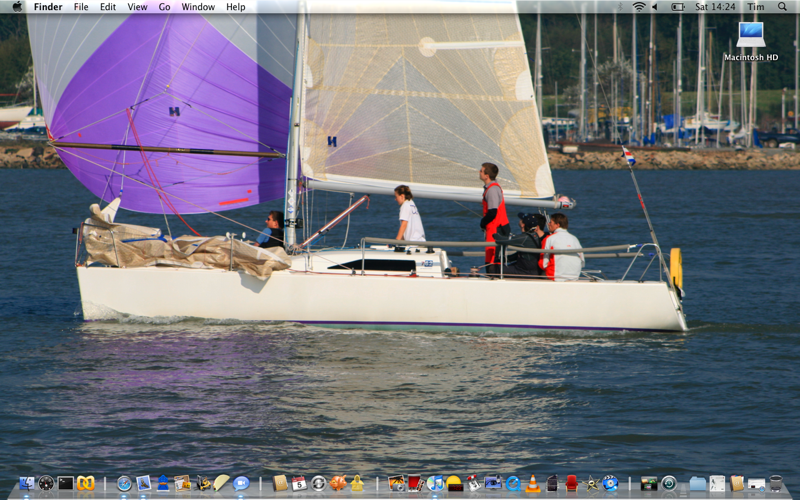Open the Help menu
Image resolution: width=800 pixels, height=500 pixels.
[236, 7]
